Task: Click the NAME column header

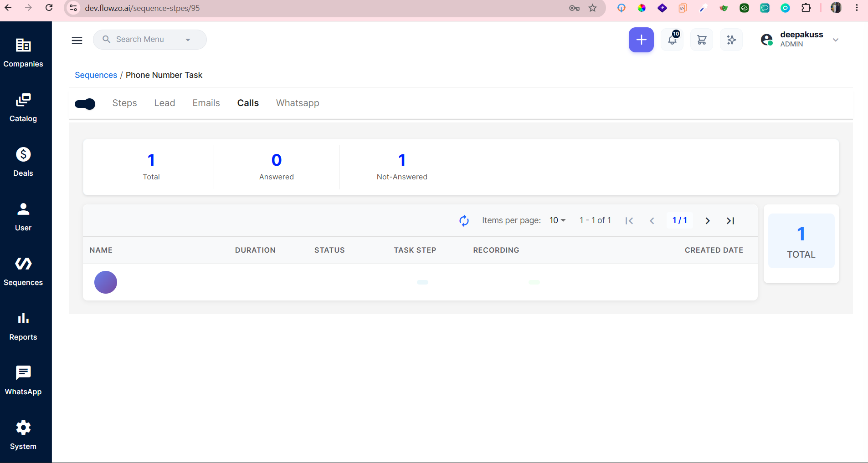Action: [101, 250]
